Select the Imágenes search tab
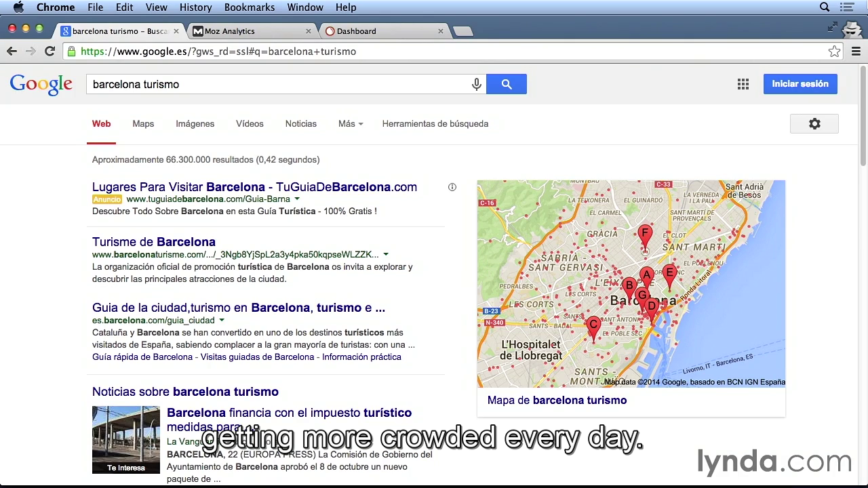The image size is (868, 488). tap(195, 124)
